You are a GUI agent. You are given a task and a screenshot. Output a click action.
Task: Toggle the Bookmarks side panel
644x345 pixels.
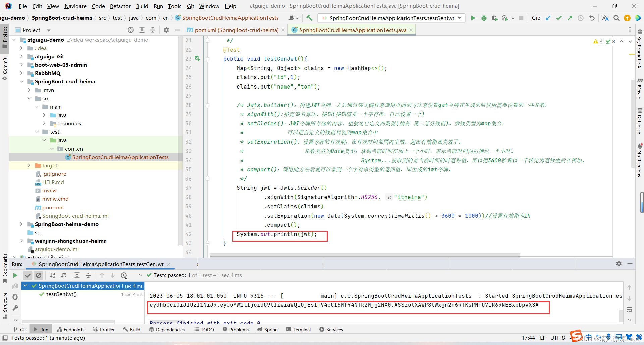(x=5, y=268)
